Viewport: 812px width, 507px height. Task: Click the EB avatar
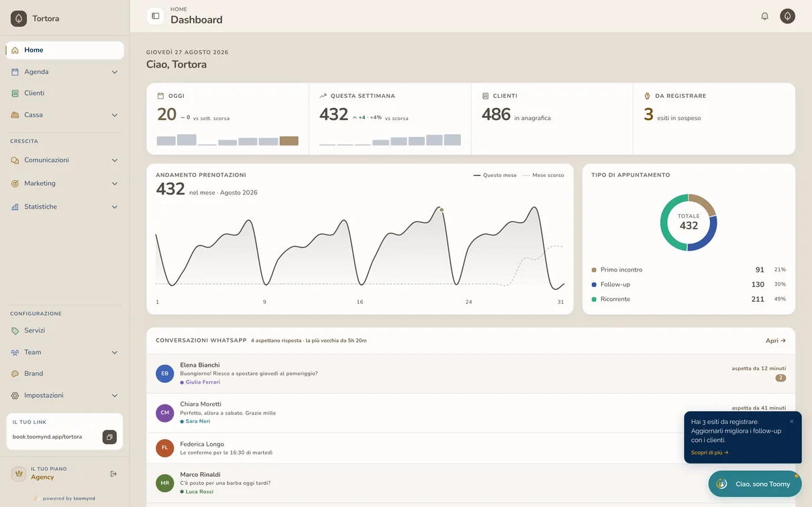pos(165,374)
